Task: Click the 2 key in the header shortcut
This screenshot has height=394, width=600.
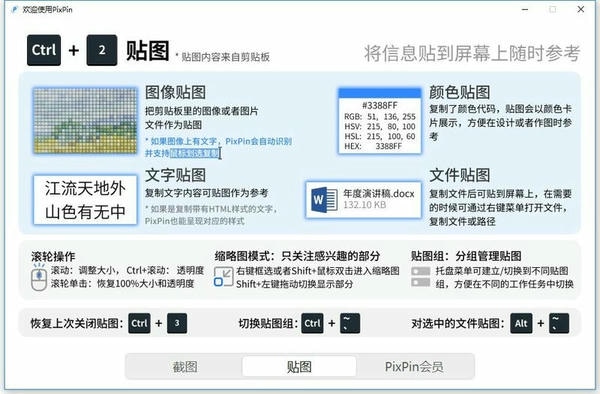Action: [x=102, y=50]
